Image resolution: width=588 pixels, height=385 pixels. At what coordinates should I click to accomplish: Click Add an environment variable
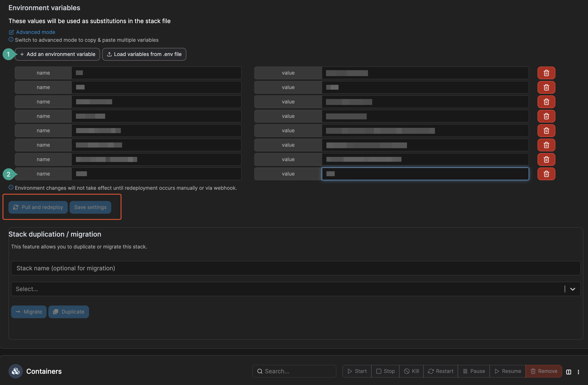(57, 54)
